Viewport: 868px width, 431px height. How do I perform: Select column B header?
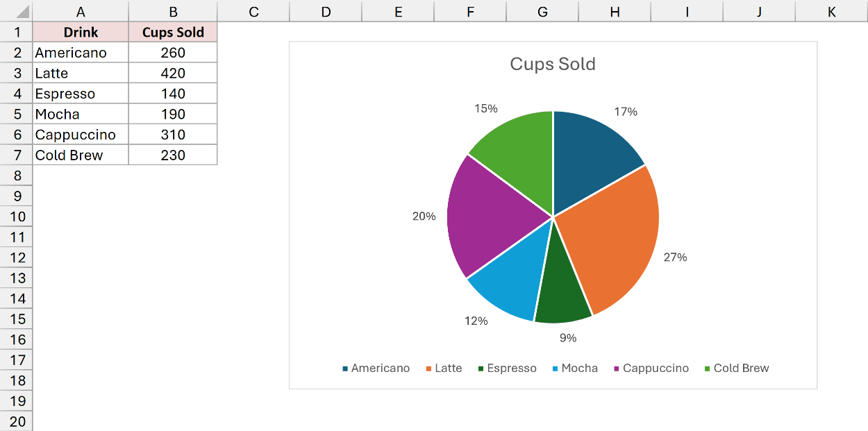pyautogui.click(x=173, y=11)
